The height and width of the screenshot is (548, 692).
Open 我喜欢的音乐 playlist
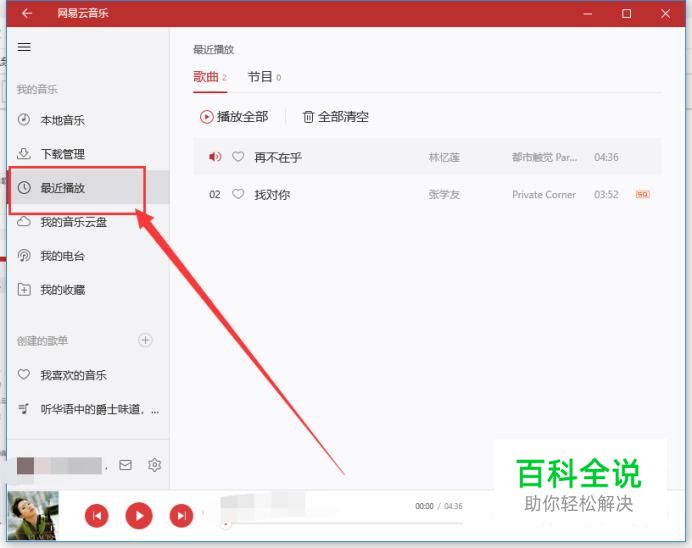tap(88, 375)
